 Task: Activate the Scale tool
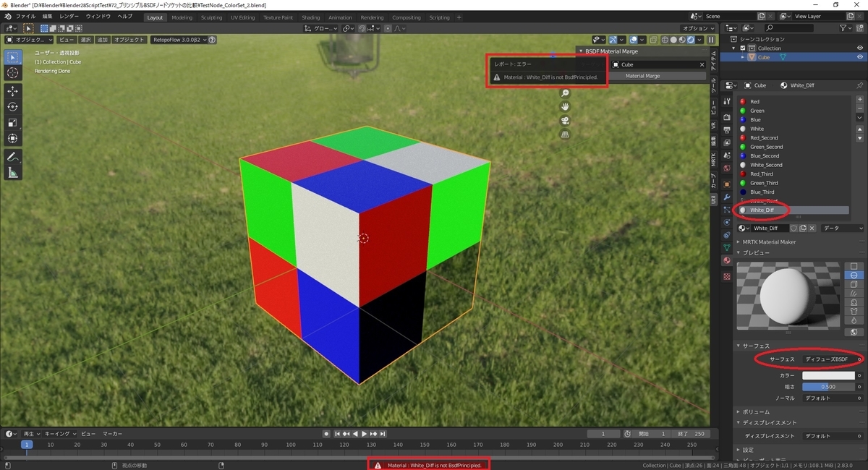[x=13, y=122]
